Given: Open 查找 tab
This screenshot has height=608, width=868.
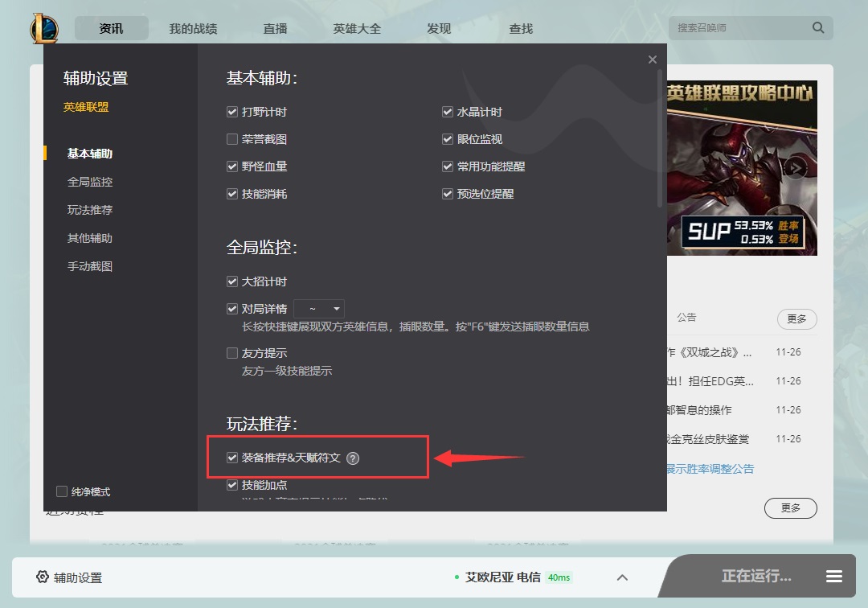Looking at the screenshot, I should [x=521, y=28].
